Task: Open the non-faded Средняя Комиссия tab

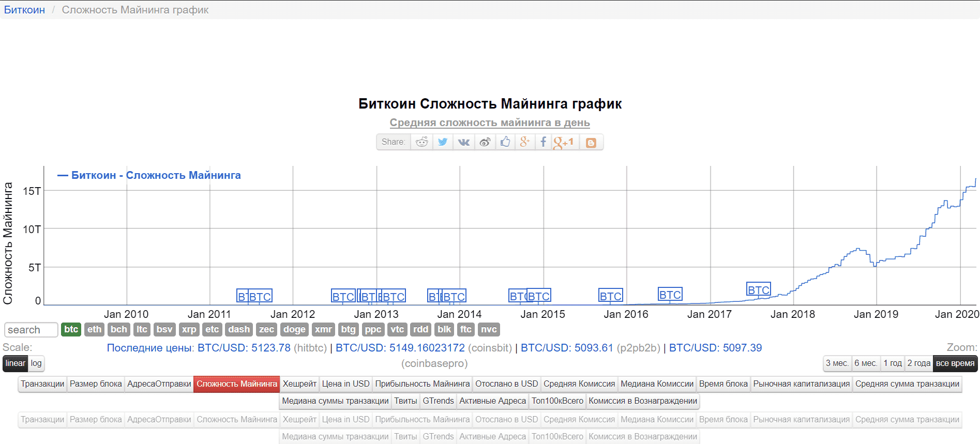Action: pyautogui.click(x=579, y=384)
